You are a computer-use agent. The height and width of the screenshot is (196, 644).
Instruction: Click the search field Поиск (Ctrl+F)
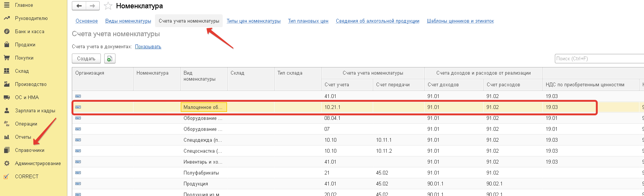(600, 58)
